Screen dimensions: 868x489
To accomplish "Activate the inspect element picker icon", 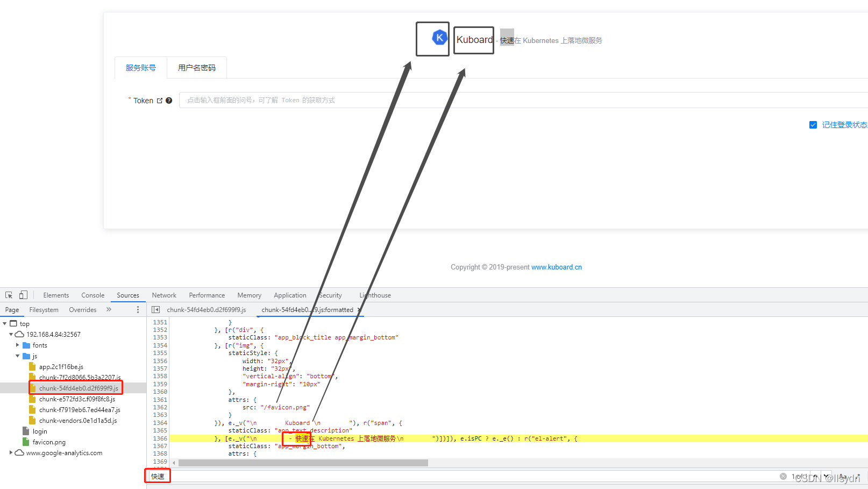I will click(9, 295).
